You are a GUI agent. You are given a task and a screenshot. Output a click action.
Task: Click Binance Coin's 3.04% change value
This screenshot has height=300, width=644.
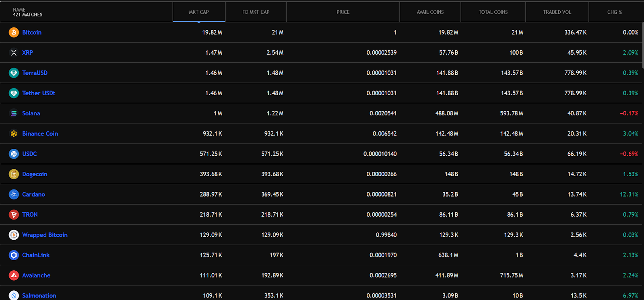(x=630, y=134)
